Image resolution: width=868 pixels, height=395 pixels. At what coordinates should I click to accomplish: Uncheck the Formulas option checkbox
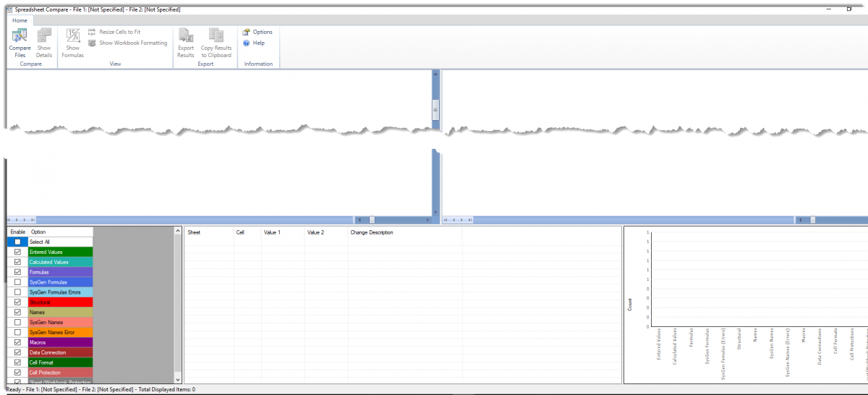coord(17,272)
